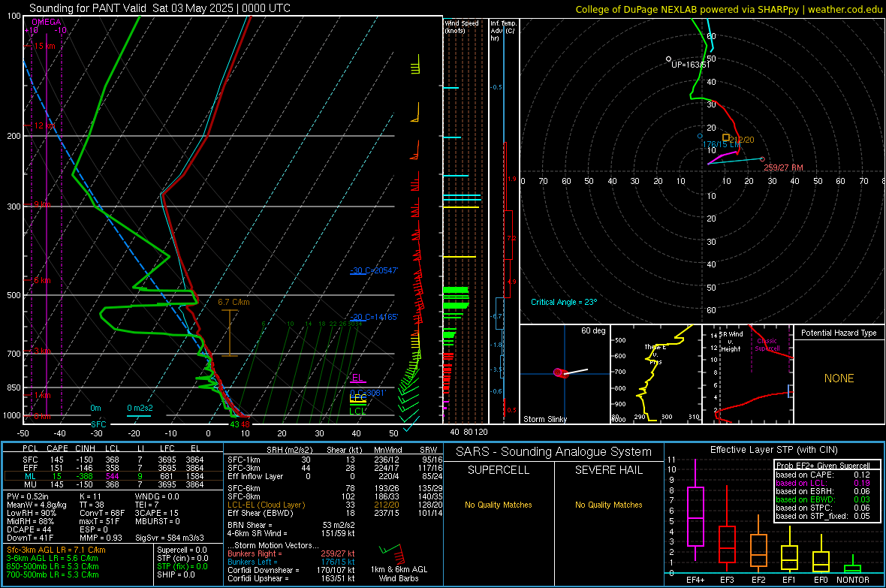Click the '-20 C=14165'' height label
Image resolution: width=886 pixels, height=588 pixels.
374,317
